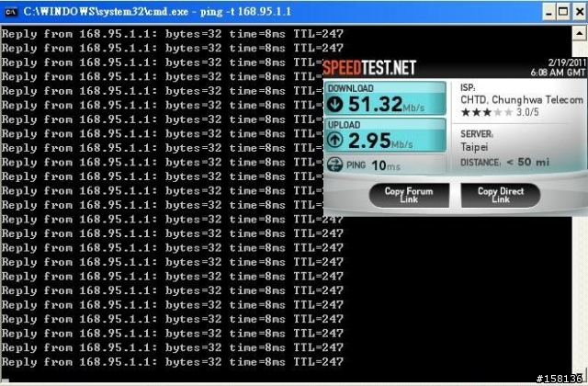The width and height of the screenshot is (588, 386).
Task: Click the 2.95 Mb/s upload value
Action: pos(380,141)
